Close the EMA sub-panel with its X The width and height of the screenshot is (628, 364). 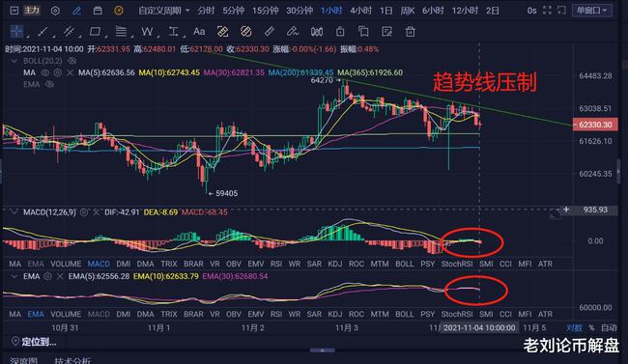point(60,276)
